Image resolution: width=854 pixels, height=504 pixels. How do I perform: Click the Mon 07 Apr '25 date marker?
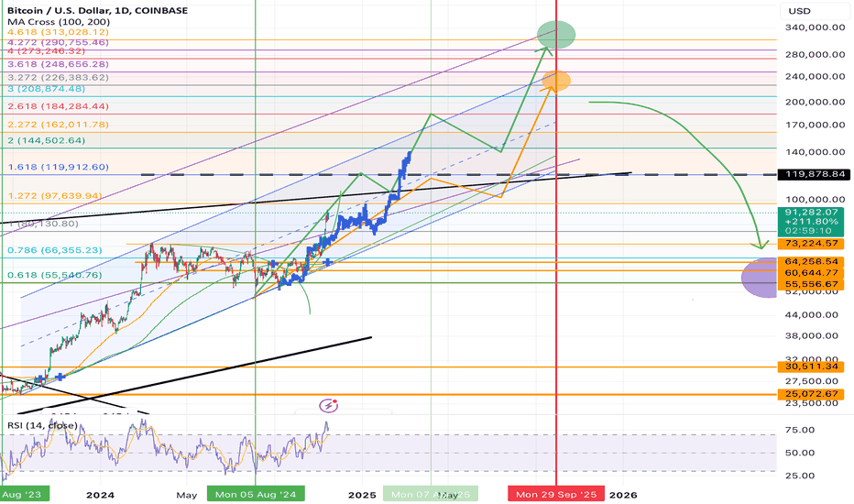coord(431,494)
